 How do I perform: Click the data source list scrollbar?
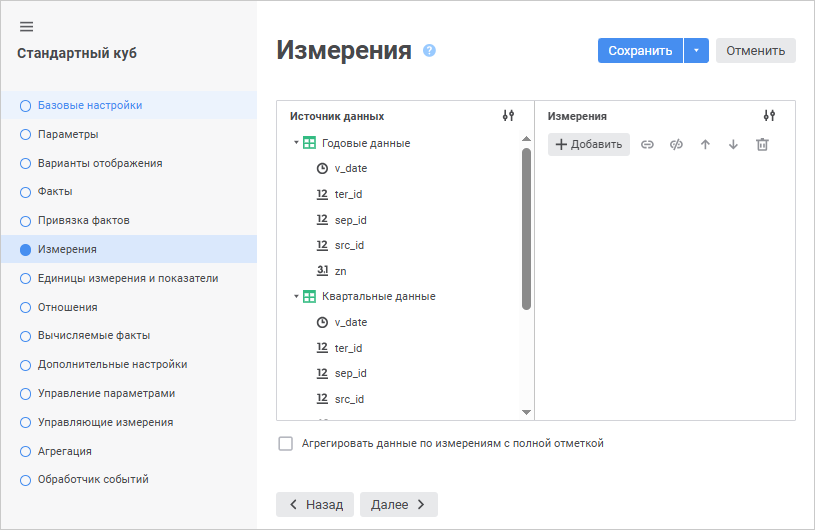pyautogui.click(x=527, y=228)
